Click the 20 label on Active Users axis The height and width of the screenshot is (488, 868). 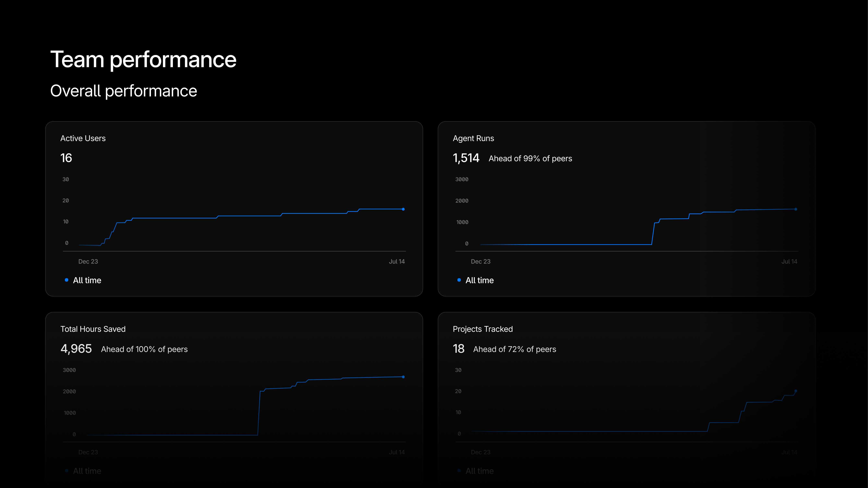[x=66, y=201]
